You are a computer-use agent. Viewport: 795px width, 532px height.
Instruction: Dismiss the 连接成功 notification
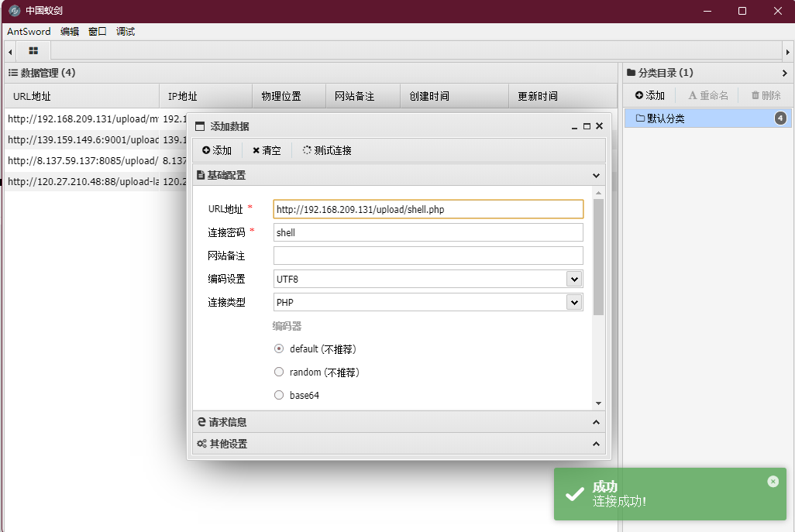tap(773, 481)
